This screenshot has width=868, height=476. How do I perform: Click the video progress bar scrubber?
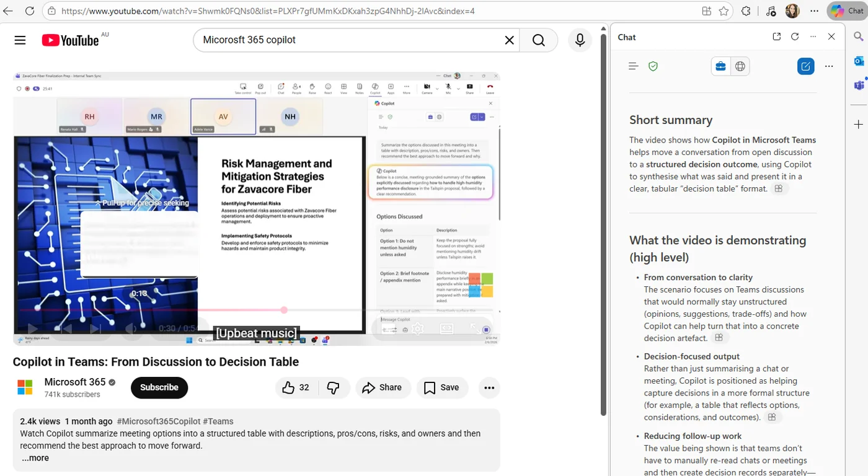coord(284,310)
